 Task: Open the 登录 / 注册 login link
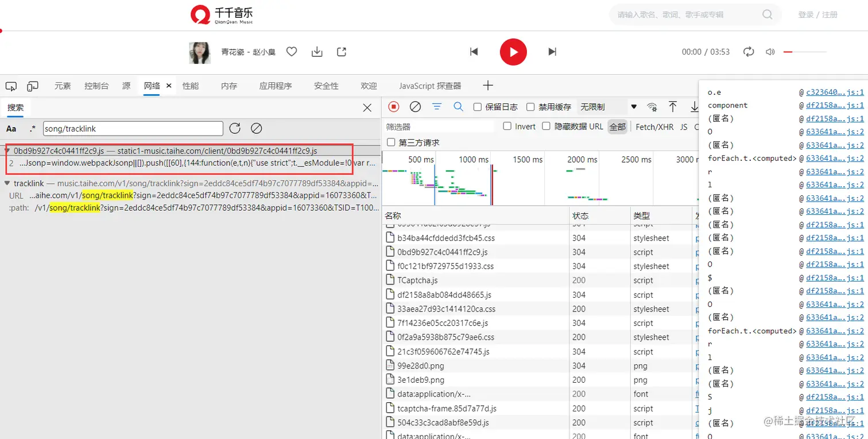click(817, 14)
